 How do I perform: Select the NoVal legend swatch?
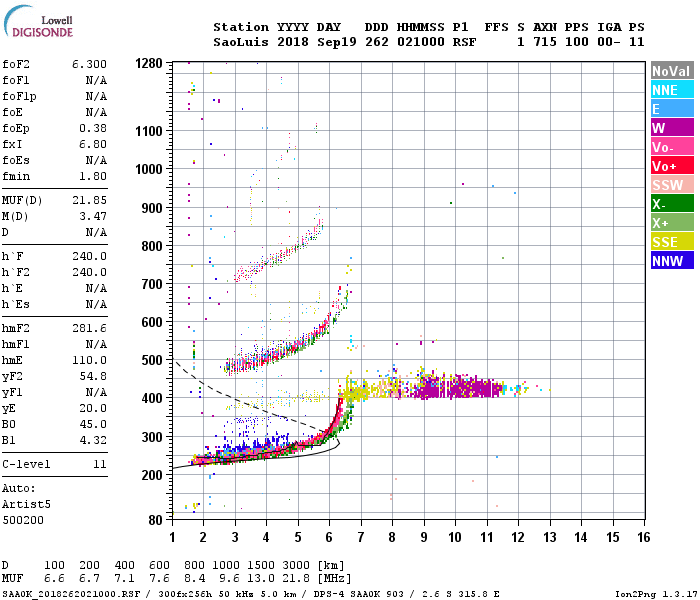(x=672, y=71)
